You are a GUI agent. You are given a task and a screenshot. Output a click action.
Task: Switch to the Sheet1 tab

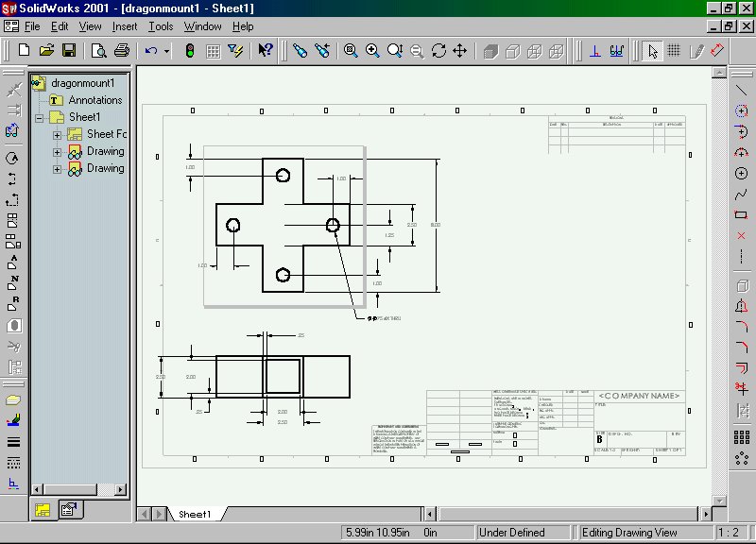click(x=196, y=514)
